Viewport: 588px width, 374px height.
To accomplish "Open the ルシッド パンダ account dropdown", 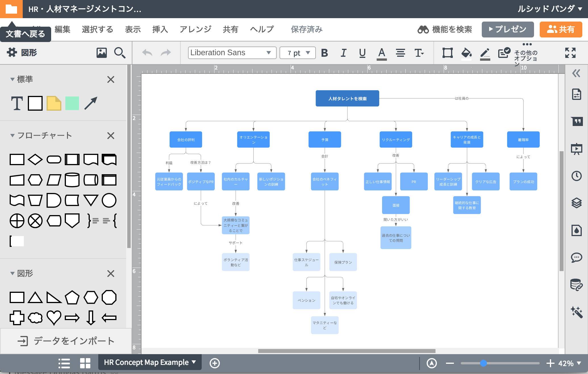I will point(550,9).
